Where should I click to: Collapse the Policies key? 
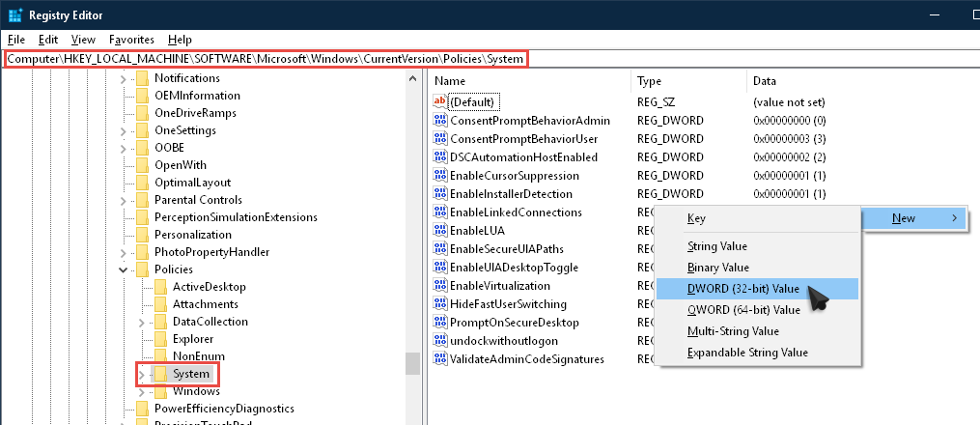(124, 270)
